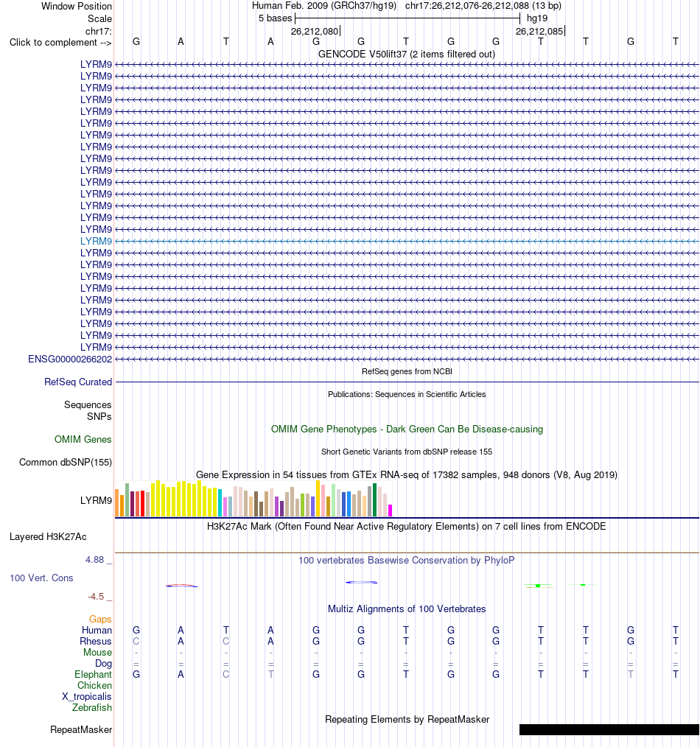Click the 'Elephant' alignment row label
The width and height of the screenshot is (700, 747).
[93, 674]
